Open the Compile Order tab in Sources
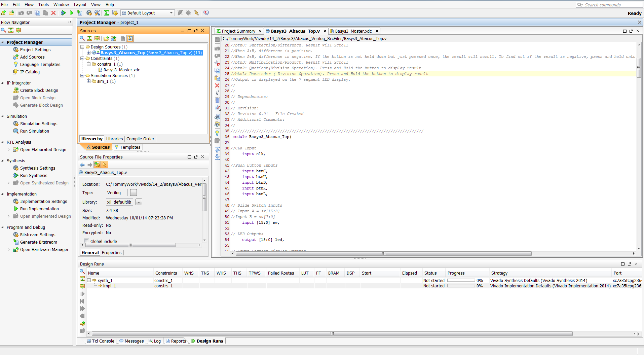 coord(140,139)
